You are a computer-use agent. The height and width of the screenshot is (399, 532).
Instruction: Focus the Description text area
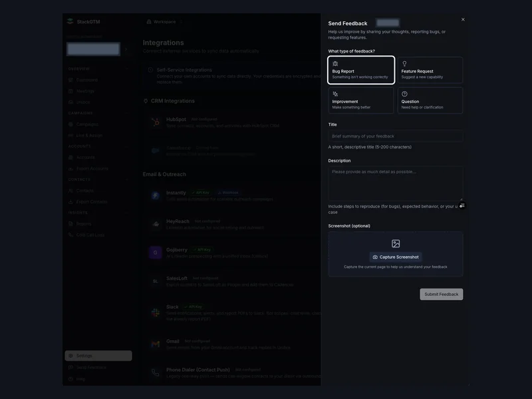pos(396,184)
